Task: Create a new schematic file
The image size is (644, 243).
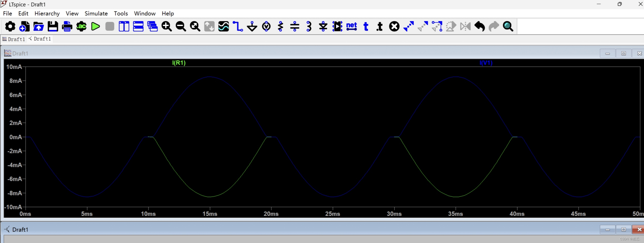Action: click(24, 26)
